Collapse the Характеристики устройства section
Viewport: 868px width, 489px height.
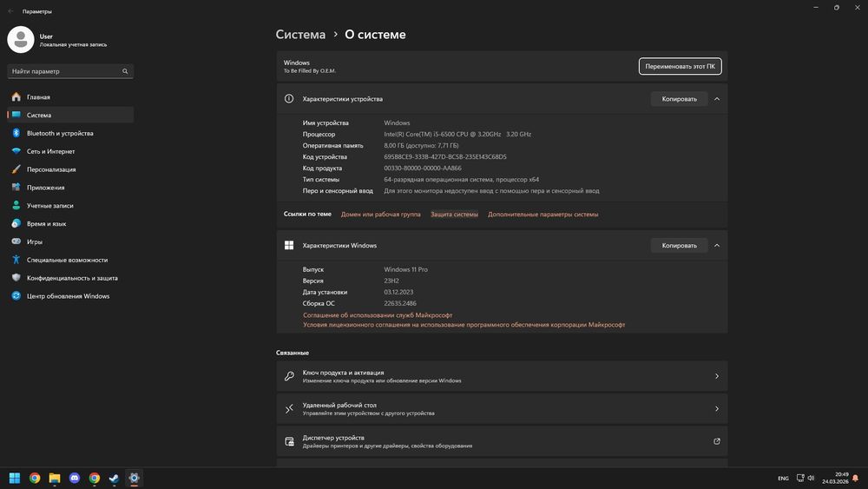click(x=717, y=99)
